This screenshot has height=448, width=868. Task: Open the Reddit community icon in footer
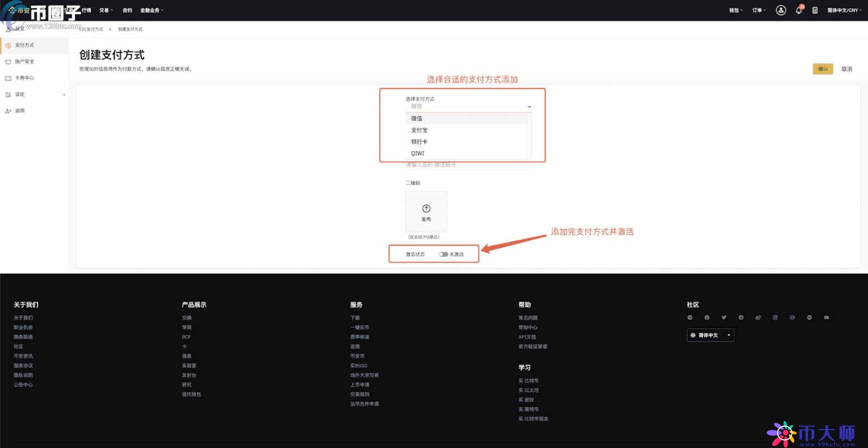(741, 318)
